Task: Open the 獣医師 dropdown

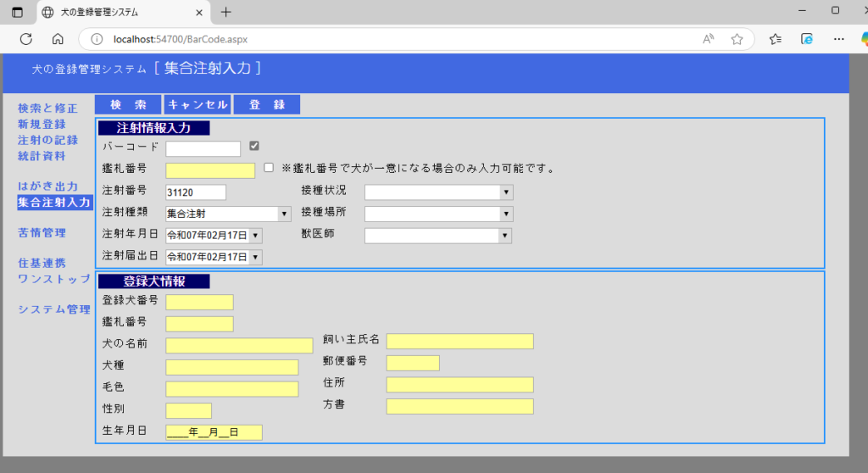Action: [505, 236]
